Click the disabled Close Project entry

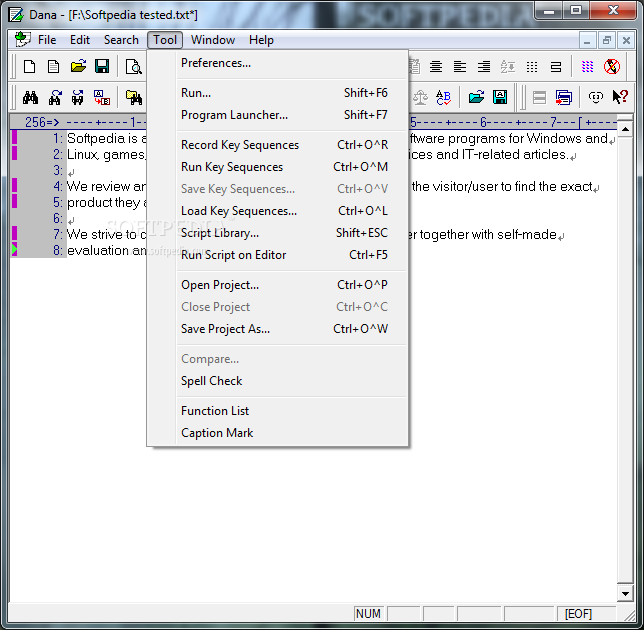pyautogui.click(x=278, y=307)
